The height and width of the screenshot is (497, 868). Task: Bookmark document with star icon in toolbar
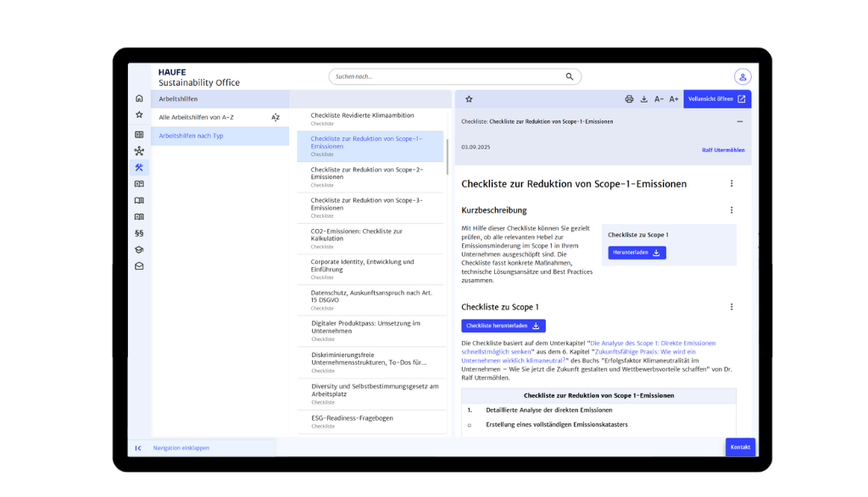[469, 99]
